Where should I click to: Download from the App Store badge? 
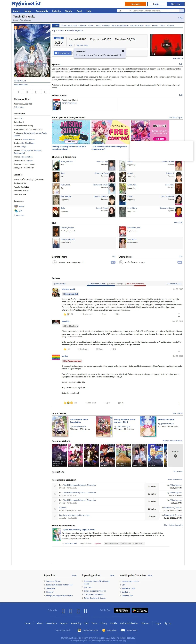122,610
